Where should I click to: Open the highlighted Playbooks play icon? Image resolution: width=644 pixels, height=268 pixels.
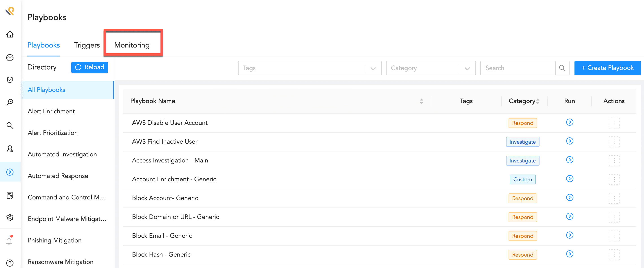point(10,172)
